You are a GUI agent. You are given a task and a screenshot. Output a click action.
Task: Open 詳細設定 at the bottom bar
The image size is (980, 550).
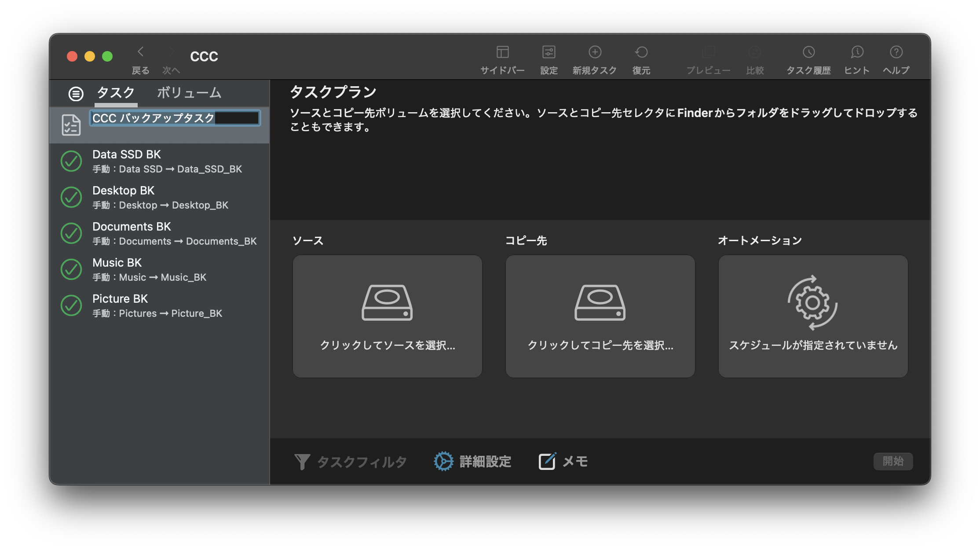473,462
